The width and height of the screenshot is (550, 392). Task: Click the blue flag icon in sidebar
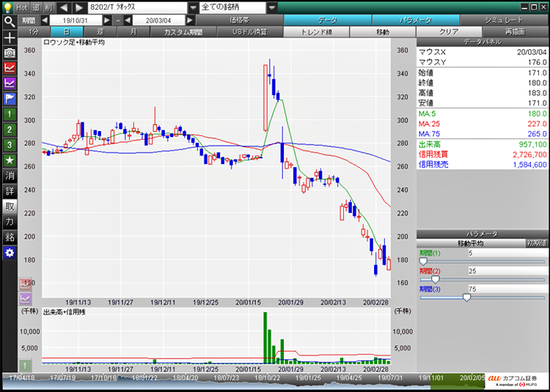10,98
